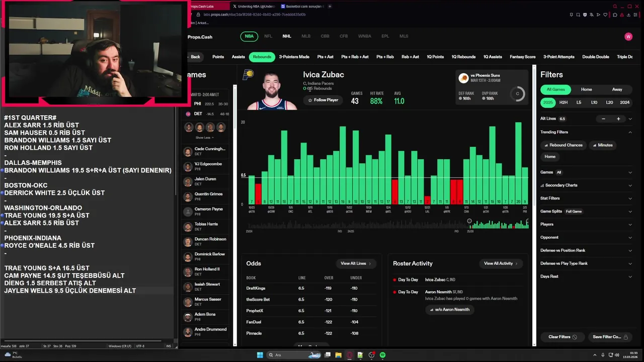Click the Show Less link
Viewport: 644px width, 362px height.
pos(204,137)
